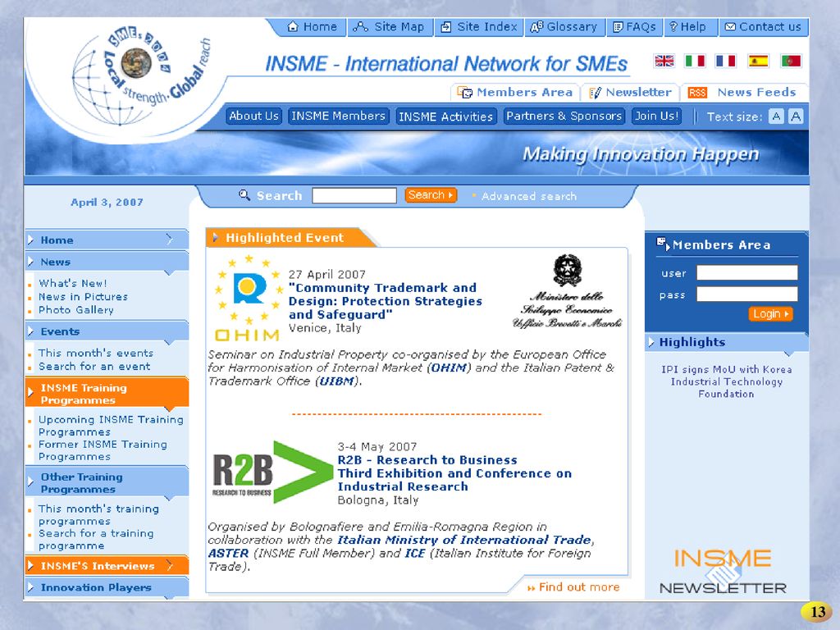
Task: Open Contact us page
Action: pyautogui.click(x=763, y=27)
